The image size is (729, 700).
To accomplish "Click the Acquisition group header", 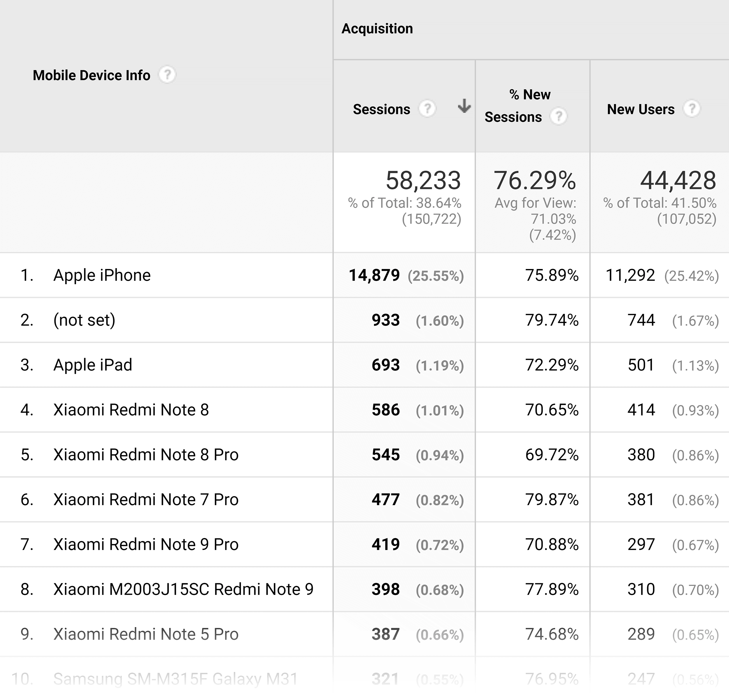I will (377, 29).
